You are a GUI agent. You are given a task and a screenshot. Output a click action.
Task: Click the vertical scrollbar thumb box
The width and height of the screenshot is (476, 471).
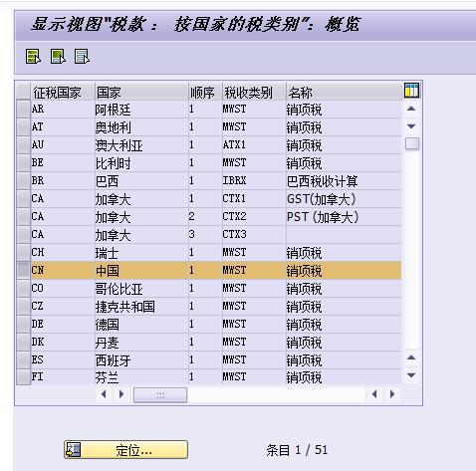click(412, 143)
